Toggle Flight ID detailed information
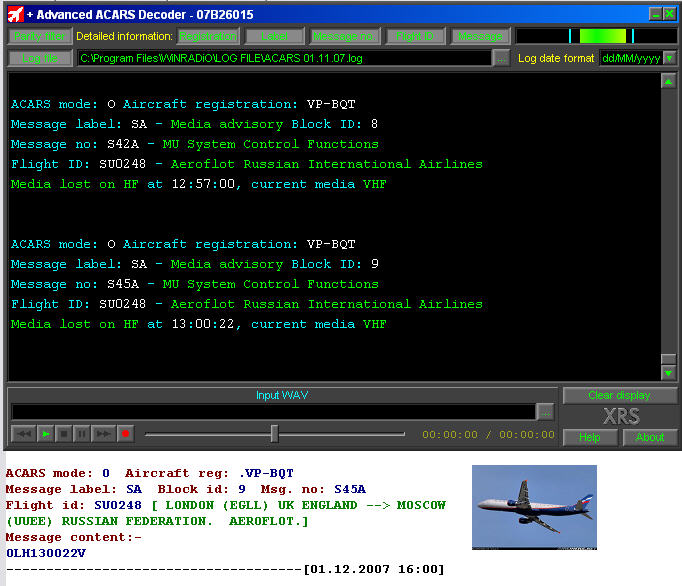Screen dimensions: 682x586 click(x=415, y=36)
